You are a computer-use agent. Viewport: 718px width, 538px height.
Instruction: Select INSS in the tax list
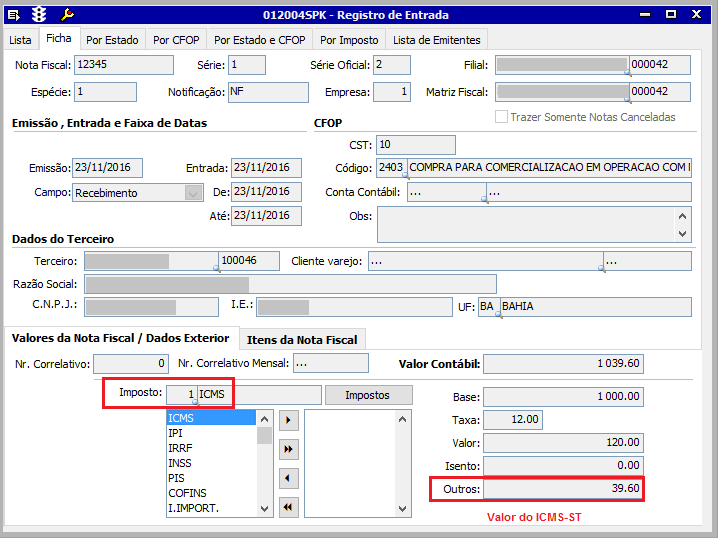point(211,463)
